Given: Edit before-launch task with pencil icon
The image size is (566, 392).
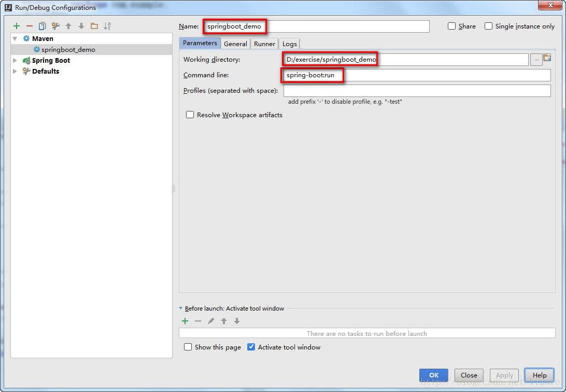Looking at the screenshot, I should click(211, 321).
